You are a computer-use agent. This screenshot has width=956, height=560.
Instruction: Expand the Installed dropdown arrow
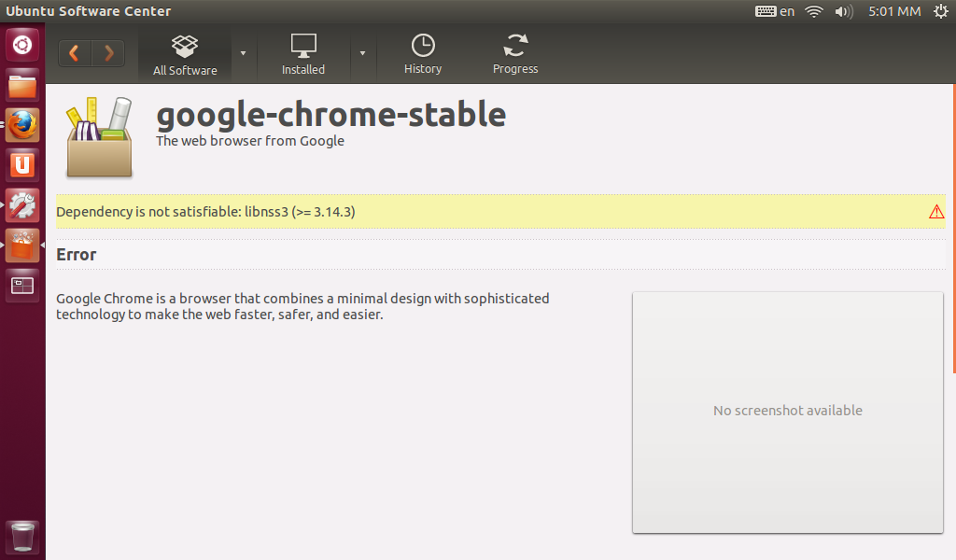(363, 53)
